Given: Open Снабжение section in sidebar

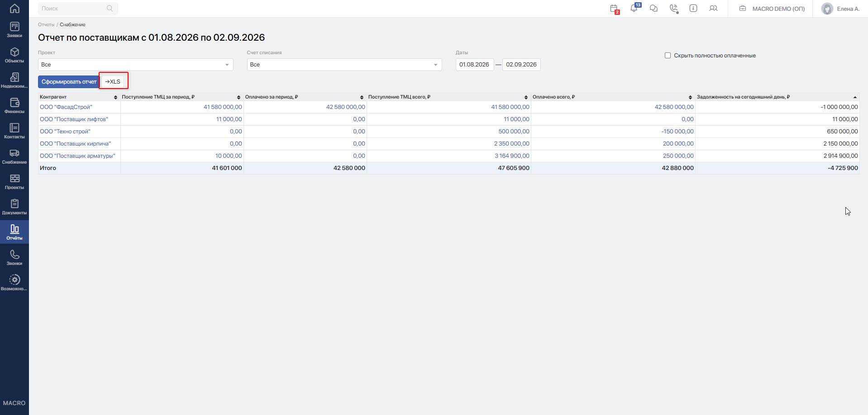Looking at the screenshot, I should coord(14,156).
